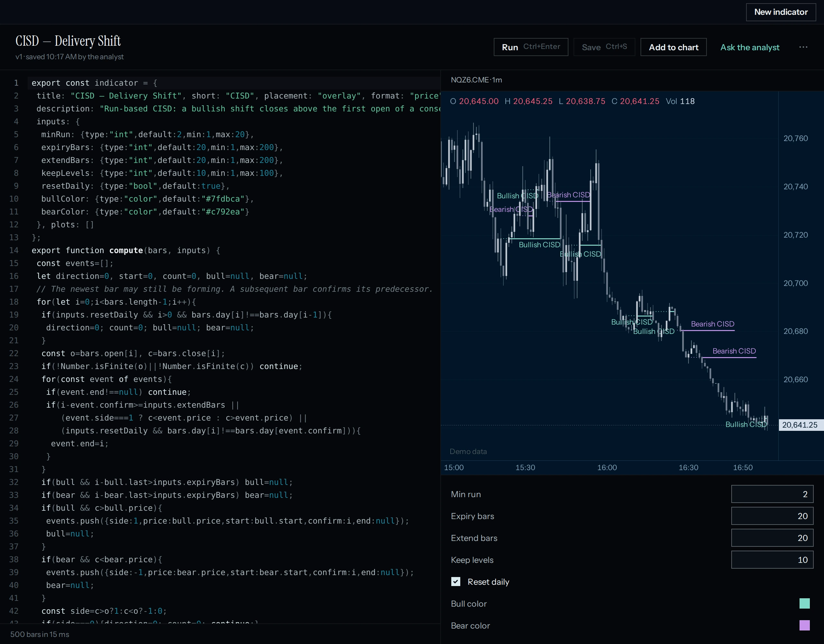Place cursor on the code comment line 17
Image resolution: width=824 pixels, height=644 pixels.
pyautogui.click(x=234, y=289)
